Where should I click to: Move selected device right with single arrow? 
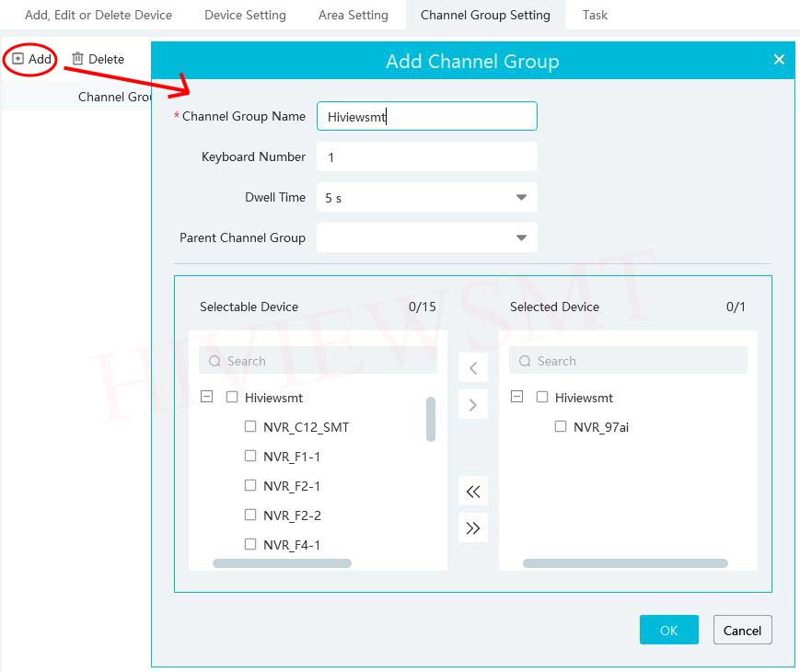(x=473, y=404)
